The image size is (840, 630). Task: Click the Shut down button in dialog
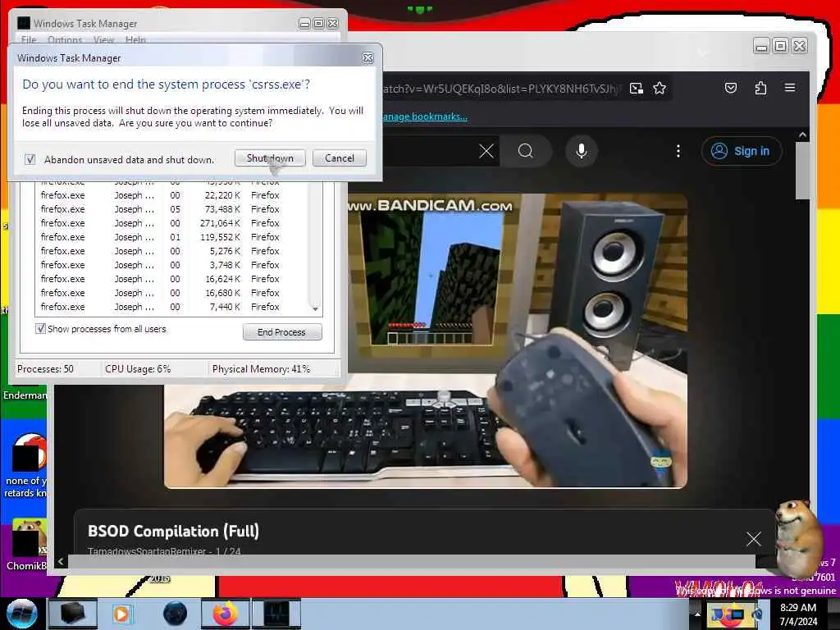click(x=270, y=158)
